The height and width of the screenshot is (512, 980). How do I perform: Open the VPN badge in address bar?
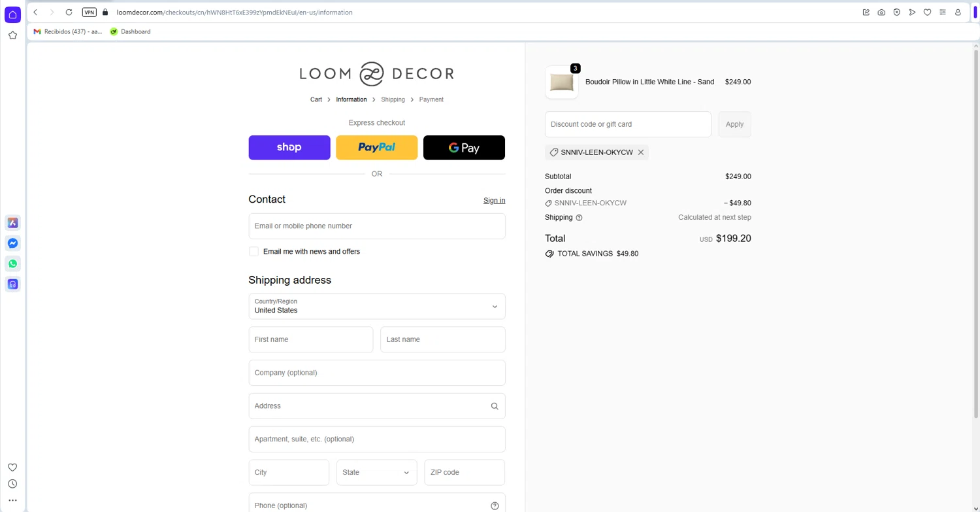tap(90, 12)
